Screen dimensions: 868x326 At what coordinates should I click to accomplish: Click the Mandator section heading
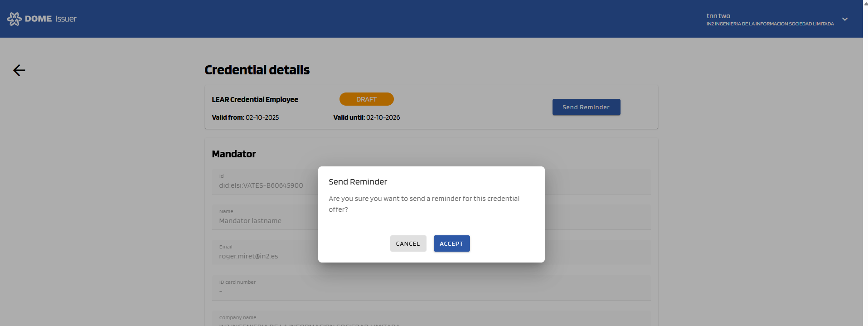pyautogui.click(x=234, y=154)
